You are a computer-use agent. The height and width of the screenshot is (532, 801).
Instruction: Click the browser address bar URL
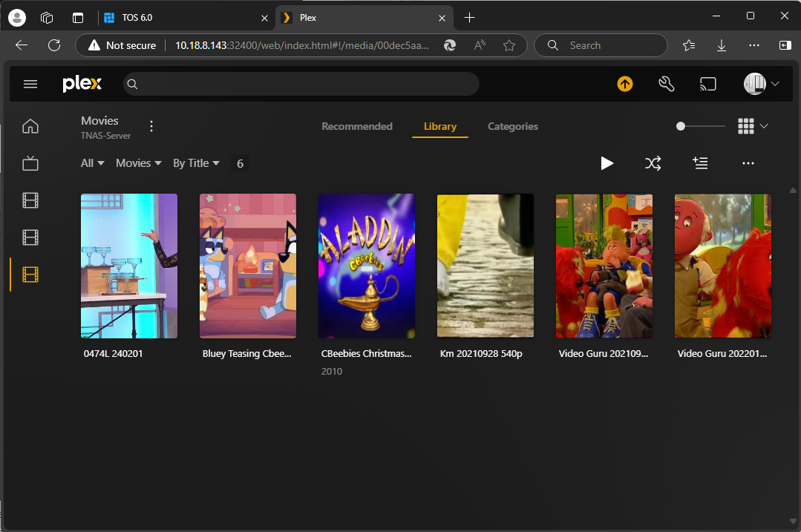click(x=302, y=45)
